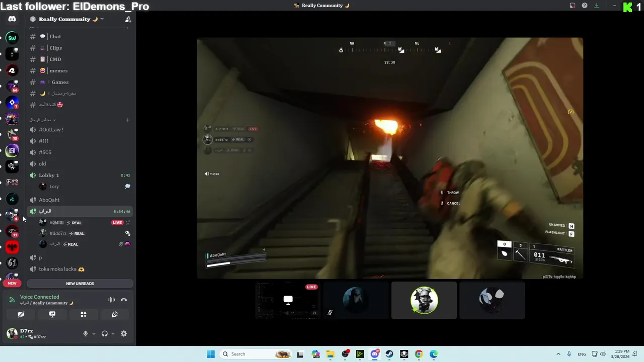This screenshot has height=362, width=644.
Task: Open the red wings server icon
Action: click(12, 247)
